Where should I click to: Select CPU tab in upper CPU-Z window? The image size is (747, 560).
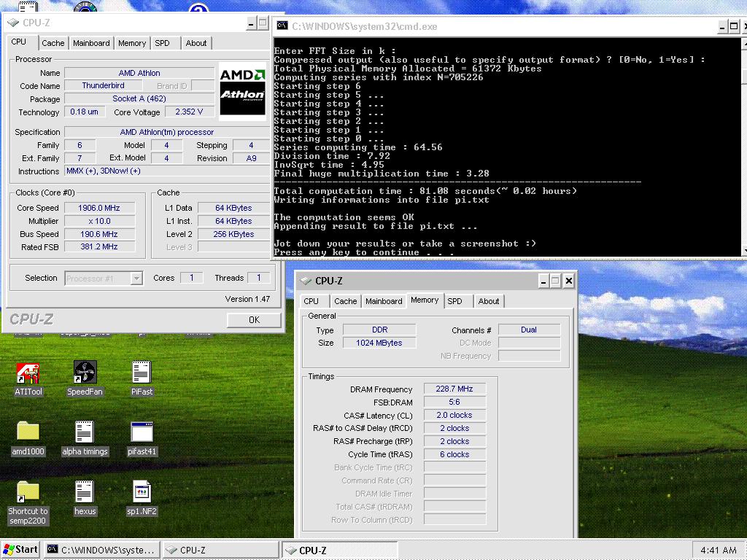click(18, 42)
